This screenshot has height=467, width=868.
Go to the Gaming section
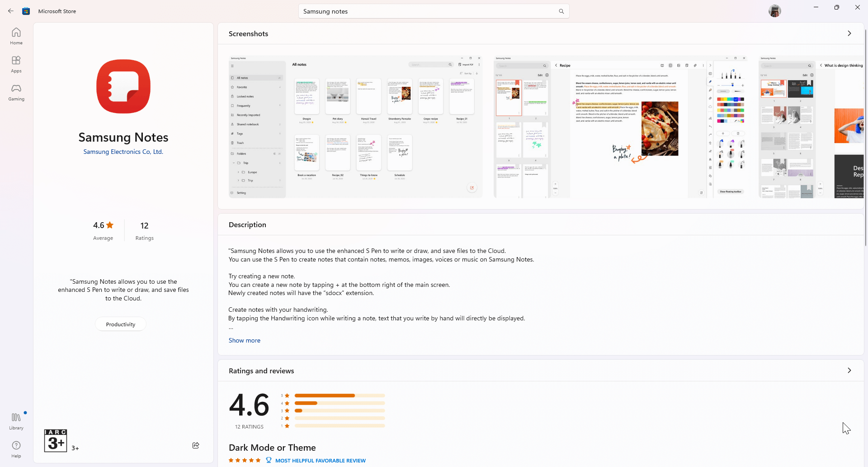pos(16,92)
